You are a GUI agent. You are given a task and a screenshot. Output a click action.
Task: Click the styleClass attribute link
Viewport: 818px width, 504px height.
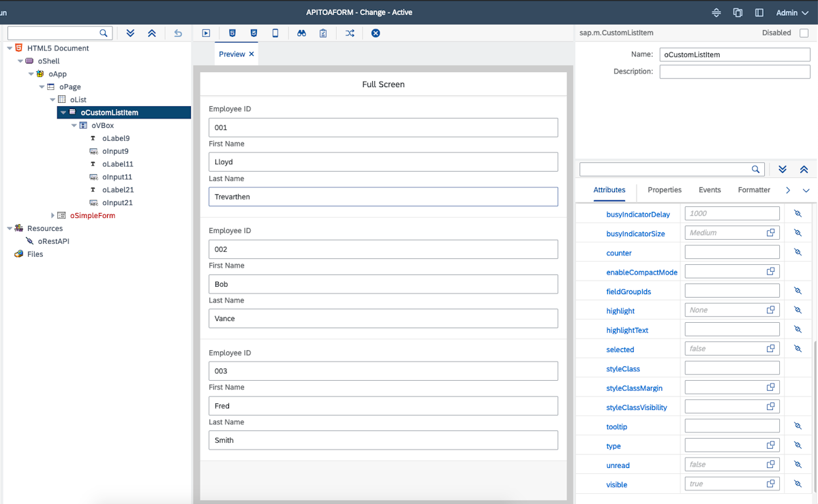coord(623,368)
